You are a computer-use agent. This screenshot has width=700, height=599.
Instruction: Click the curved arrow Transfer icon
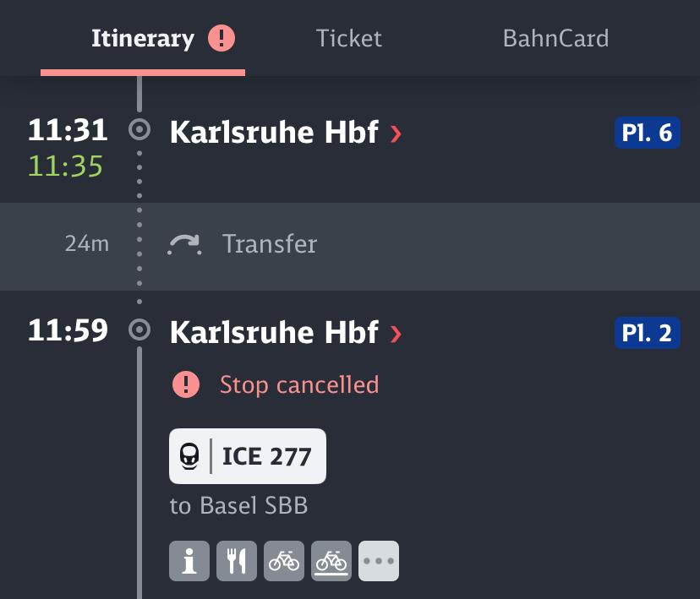tap(185, 245)
